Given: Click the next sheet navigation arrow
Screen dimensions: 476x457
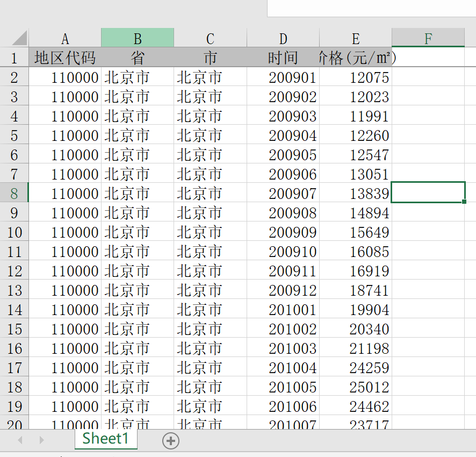Looking at the screenshot, I should [x=41, y=440].
